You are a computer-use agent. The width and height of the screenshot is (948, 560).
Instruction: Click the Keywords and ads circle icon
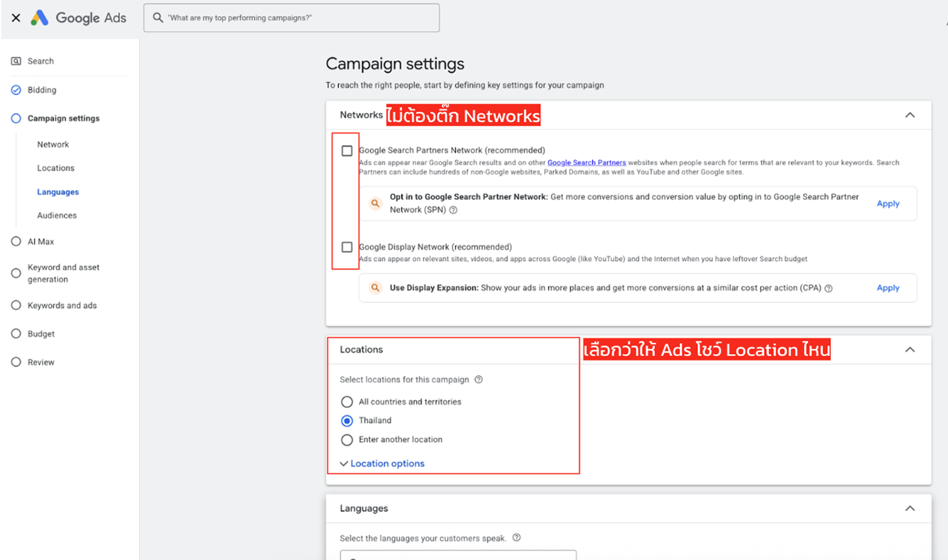[x=16, y=306]
